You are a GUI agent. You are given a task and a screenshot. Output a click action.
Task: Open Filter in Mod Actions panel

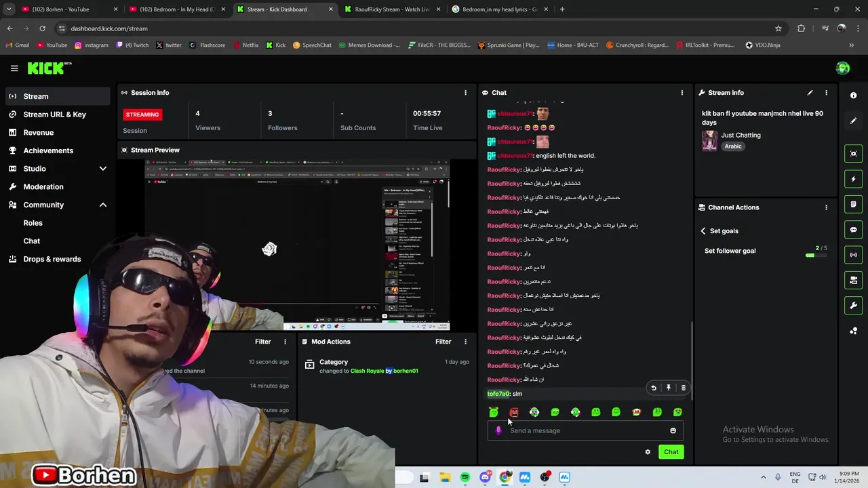[443, 342]
